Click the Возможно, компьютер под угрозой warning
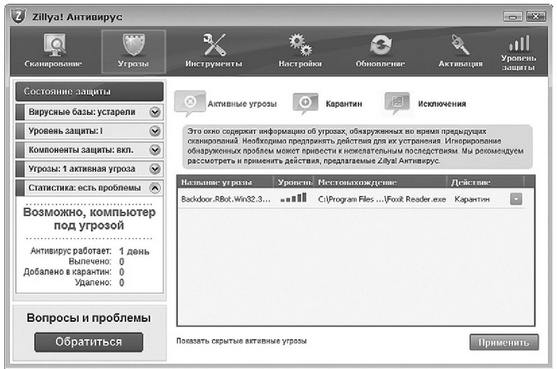 [x=89, y=219]
